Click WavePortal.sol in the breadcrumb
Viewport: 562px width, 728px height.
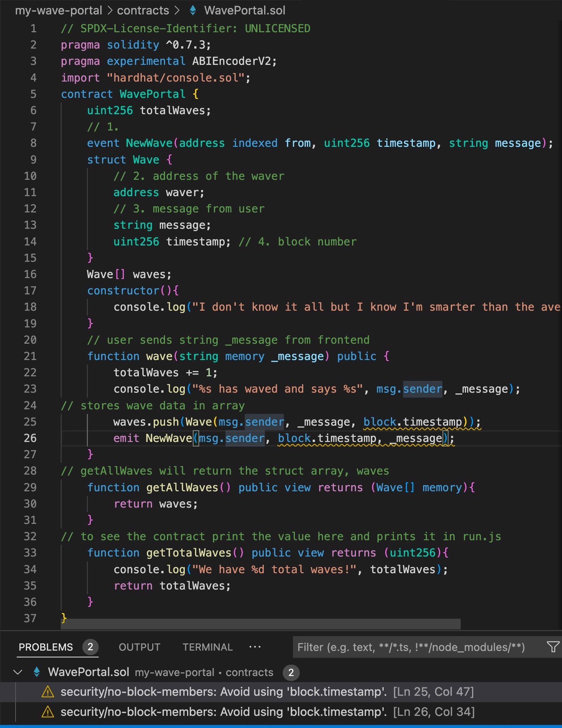point(244,11)
